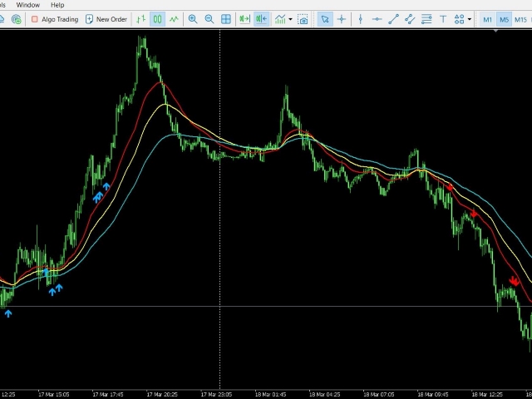Select the trendline drawing tool
This screenshot has width=532, height=399.
point(393,19)
